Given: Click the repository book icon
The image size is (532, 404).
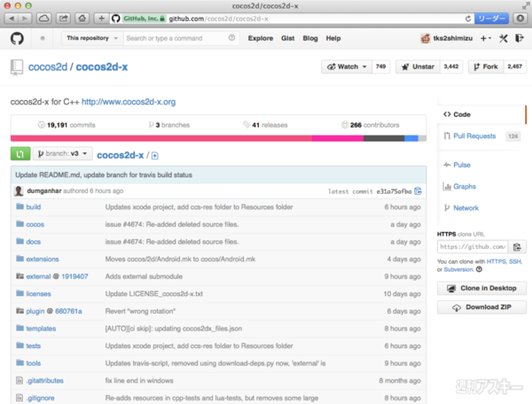Looking at the screenshot, I should click(17, 67).
